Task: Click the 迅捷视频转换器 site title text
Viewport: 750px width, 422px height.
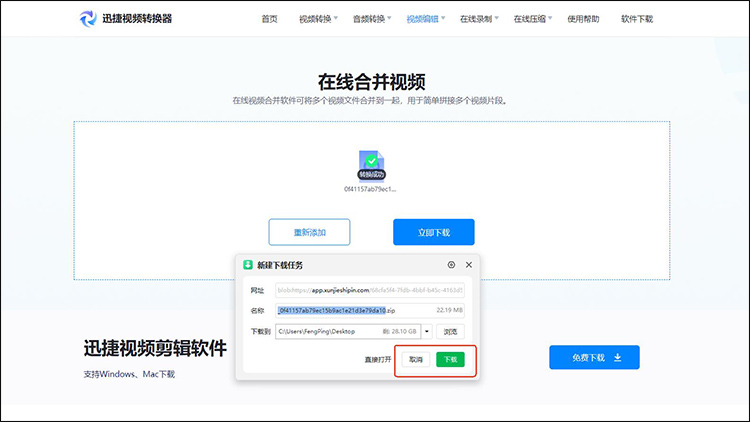Action: click(x=137, y=19)
